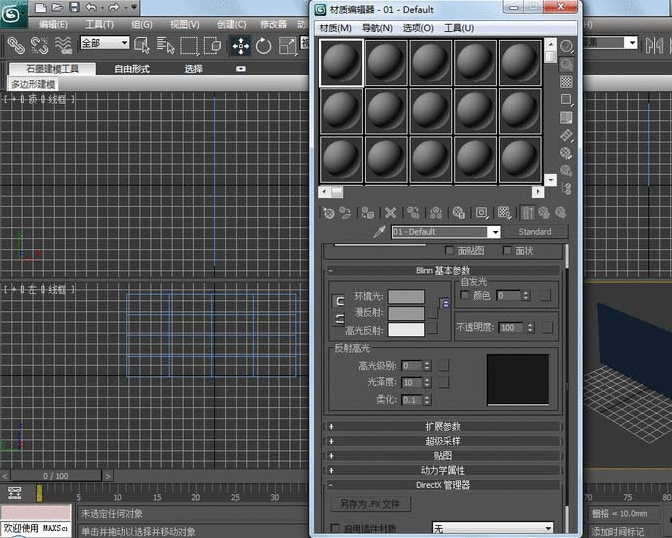Click the Select and Link chain icon
This screenshot has width=672, height=538.
pos(16,45)
